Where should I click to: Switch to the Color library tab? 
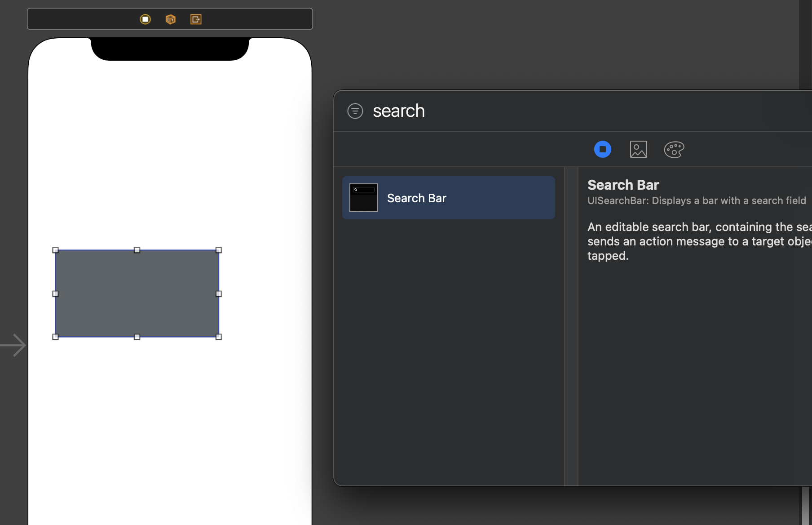[x=674, y=149]
